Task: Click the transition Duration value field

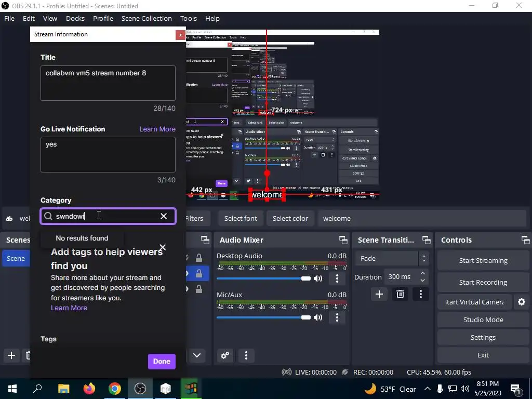Action: point(402,277)
